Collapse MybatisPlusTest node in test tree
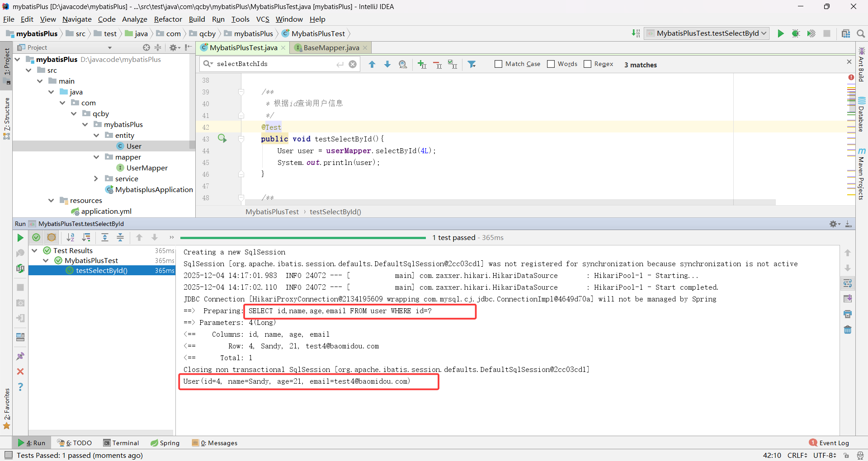This screenshot has height=461, width=868. 46,260
